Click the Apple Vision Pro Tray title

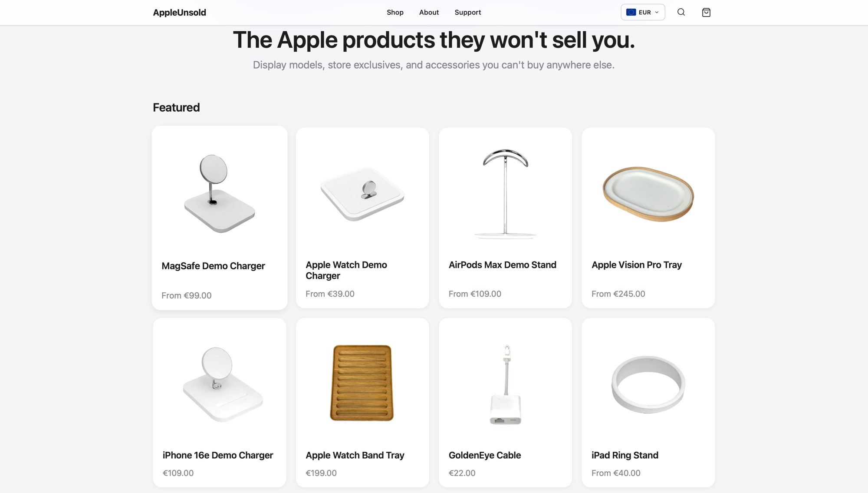(636, 265)
